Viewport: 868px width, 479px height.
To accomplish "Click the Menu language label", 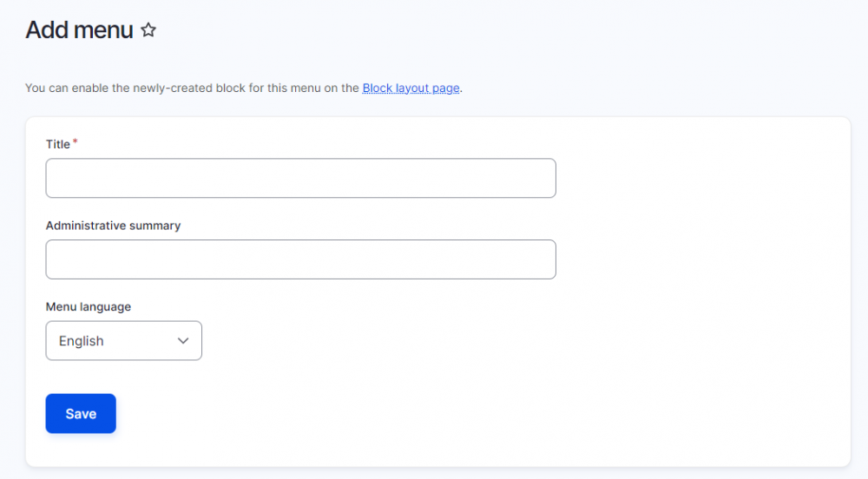I will (89, 307).
